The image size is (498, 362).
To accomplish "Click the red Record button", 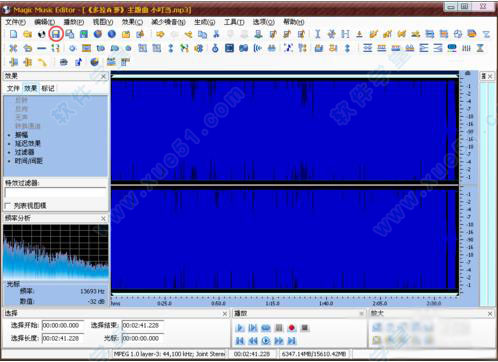I will click(292, 328).
